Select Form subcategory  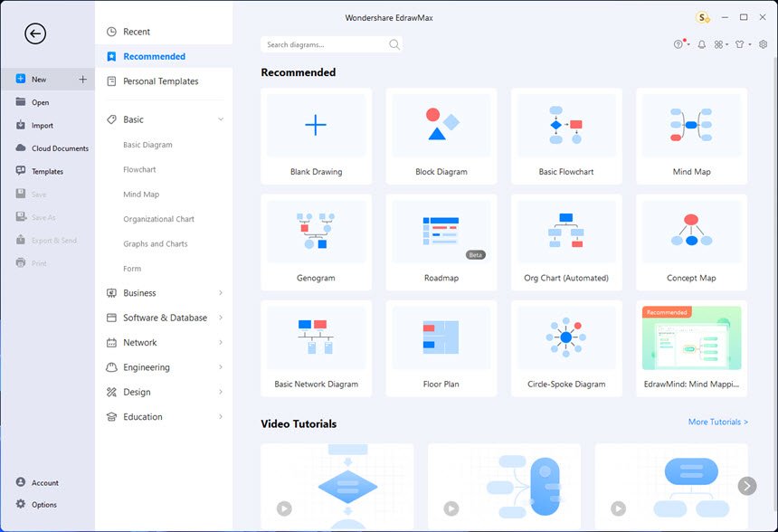pyautogui.click(x=132, y=269)
